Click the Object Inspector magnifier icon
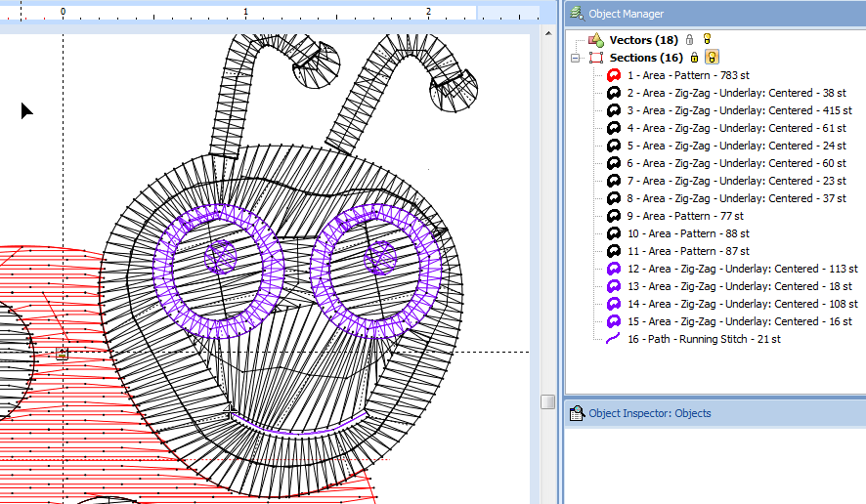 click(x=577, y=413)
